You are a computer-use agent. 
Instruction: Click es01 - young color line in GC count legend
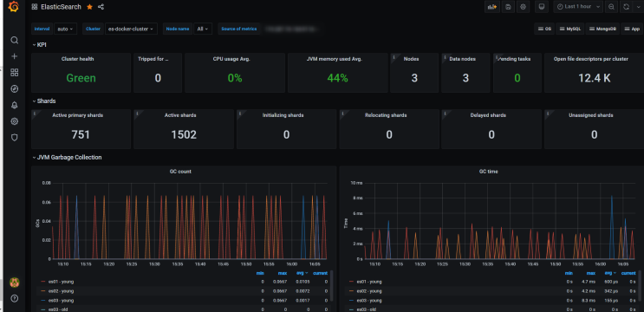pos(43,282)
